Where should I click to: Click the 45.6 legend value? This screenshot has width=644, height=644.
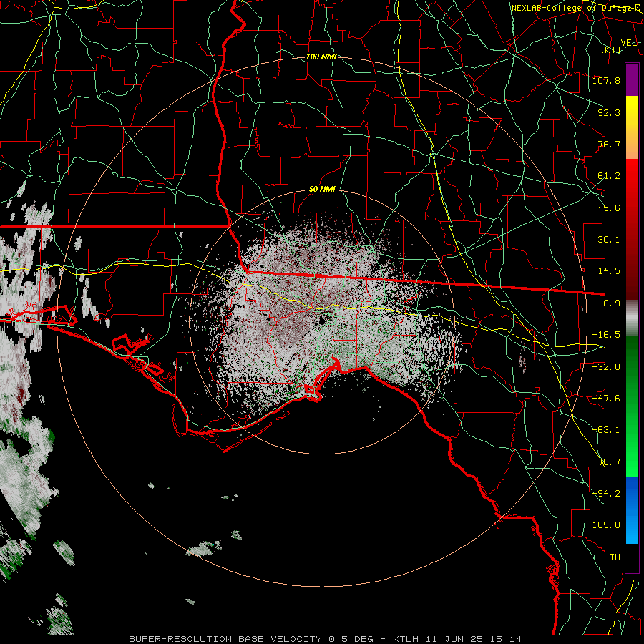click(609, 208)
